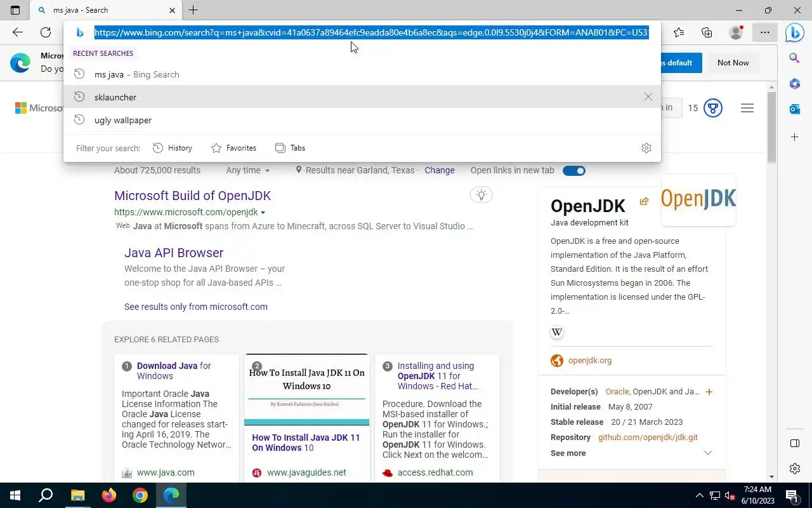
Task: Open the Bing Discover sidebar button
Action: tap(794, 32)
